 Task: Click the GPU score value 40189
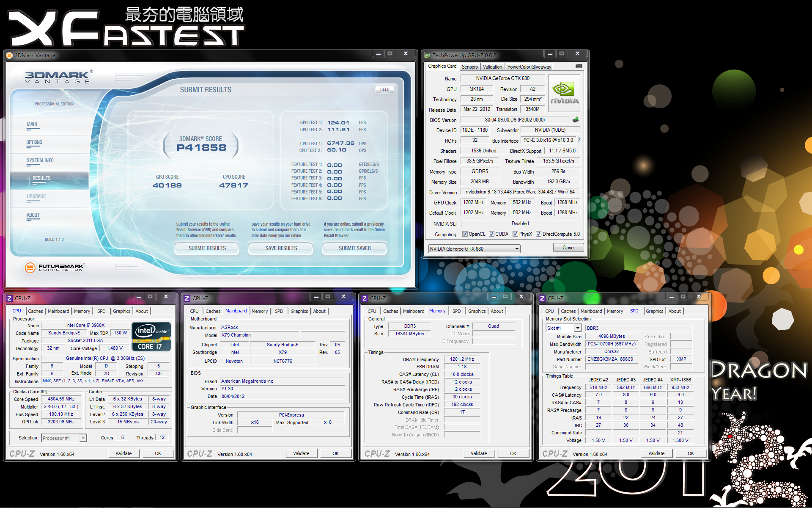click(x=167, y=185)
